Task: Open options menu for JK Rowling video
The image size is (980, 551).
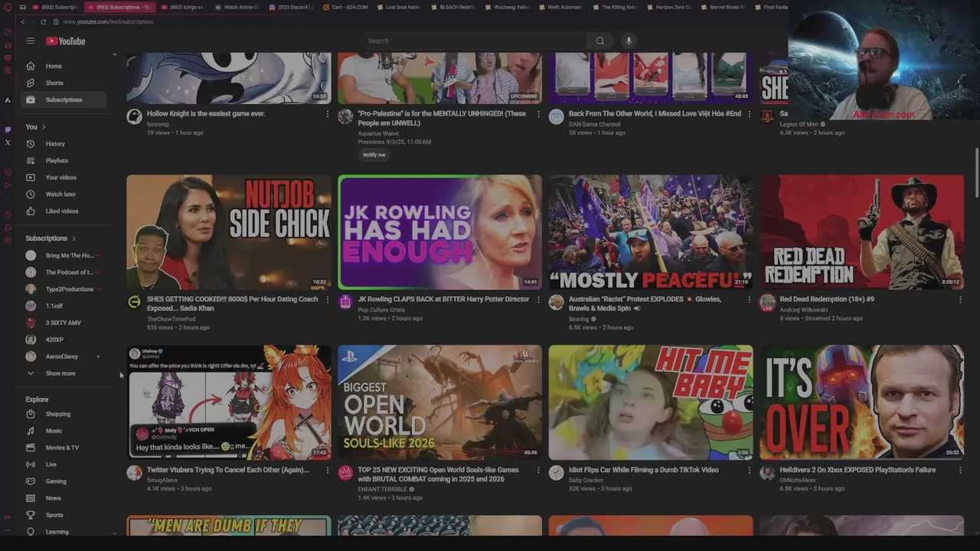Action: click(x=538, y=300)
